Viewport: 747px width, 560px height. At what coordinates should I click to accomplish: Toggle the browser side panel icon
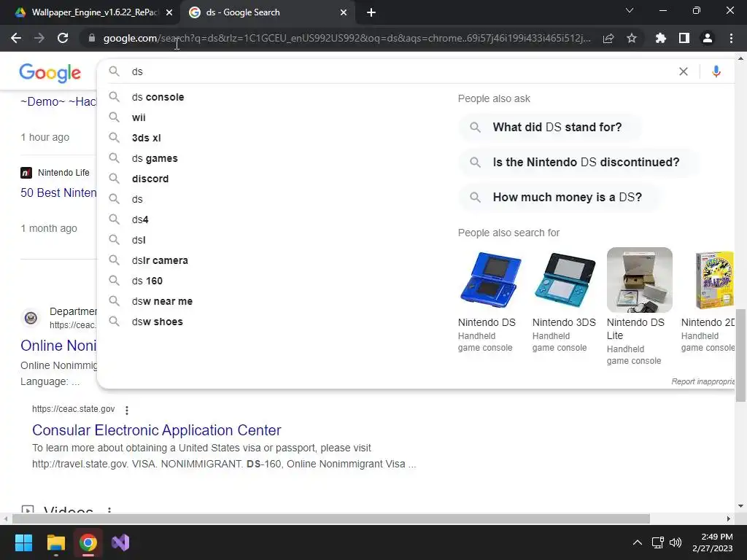pyautogui.click(x=684, y=38)
